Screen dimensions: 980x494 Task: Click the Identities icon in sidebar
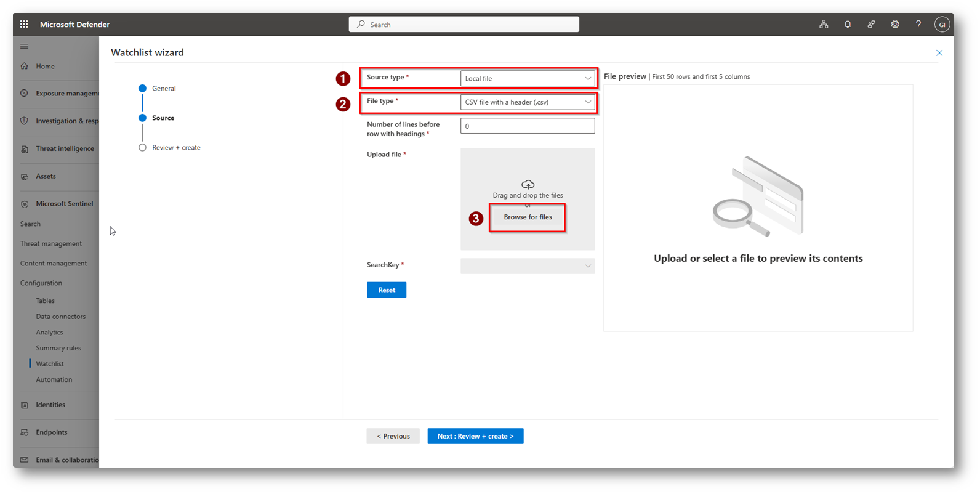(x=25, y=405)
